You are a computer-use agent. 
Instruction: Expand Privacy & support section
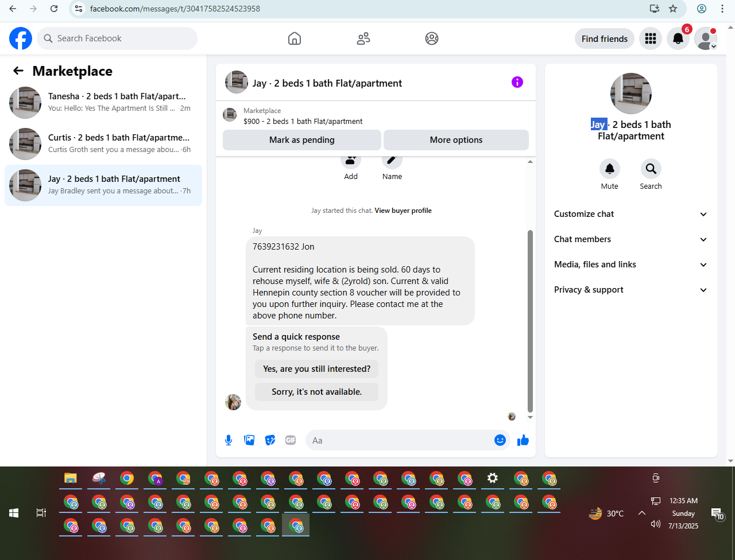pos(630,290)
